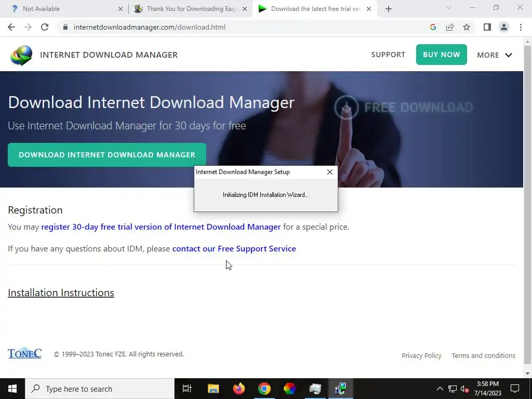The width and height of the screenshot is (532, 399).
Task: Open Chrome three-dot menu
Action: pos(521,27)
